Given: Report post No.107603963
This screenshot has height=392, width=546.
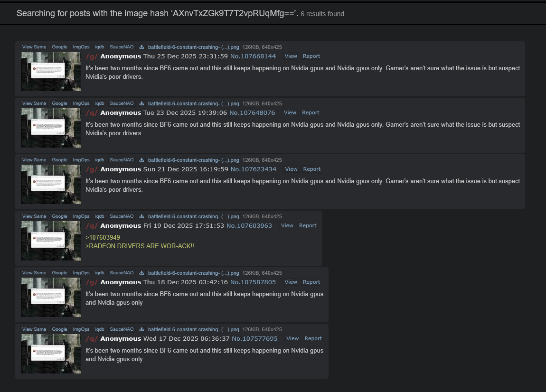Looking at the screenshot, I should pos(308,225).
